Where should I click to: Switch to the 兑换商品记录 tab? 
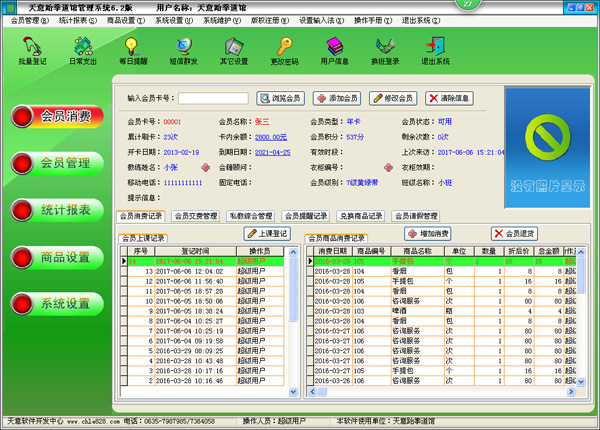click(x=358, y=215)
